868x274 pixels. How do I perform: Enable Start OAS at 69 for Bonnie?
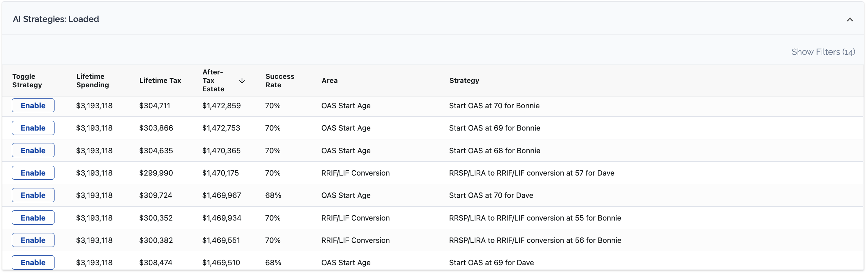click(33, 128)
